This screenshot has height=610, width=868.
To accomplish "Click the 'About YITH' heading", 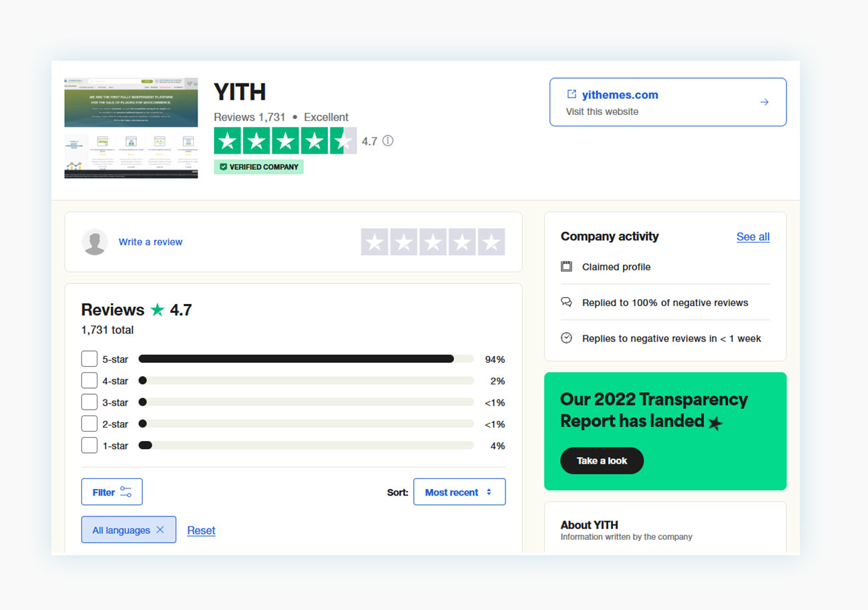I will click(x=589, y=524).
